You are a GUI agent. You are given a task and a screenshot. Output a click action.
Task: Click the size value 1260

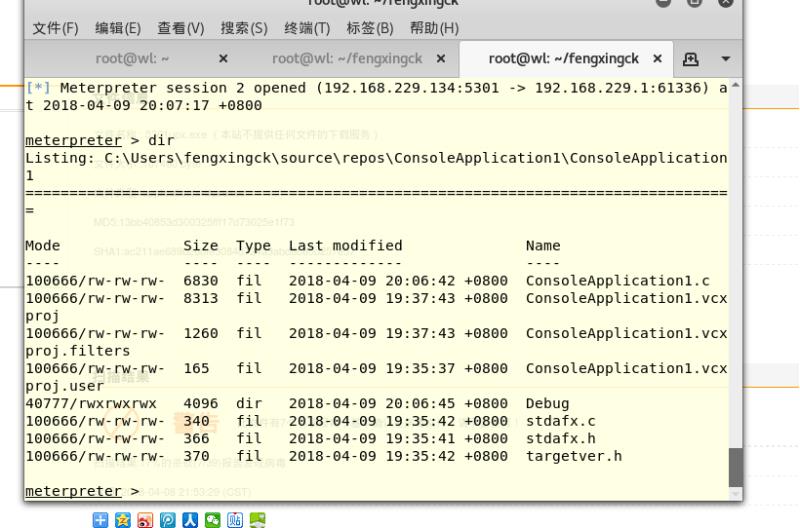pos(201,334)
